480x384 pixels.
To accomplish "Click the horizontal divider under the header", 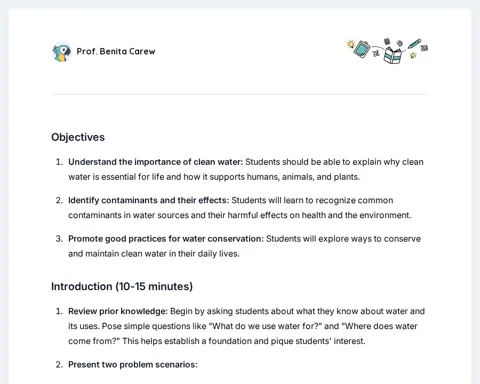I will pyautogui.click(x=240, y=94).
